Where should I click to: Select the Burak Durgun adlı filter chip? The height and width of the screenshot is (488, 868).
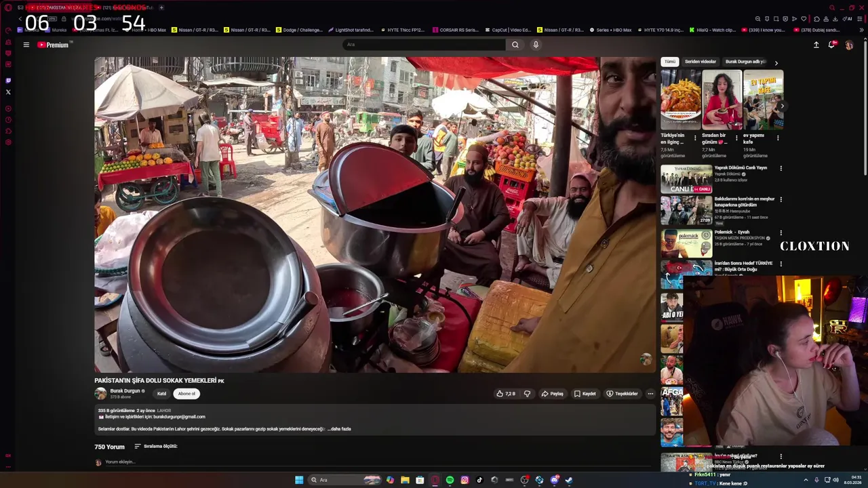[x=745, y=62]
